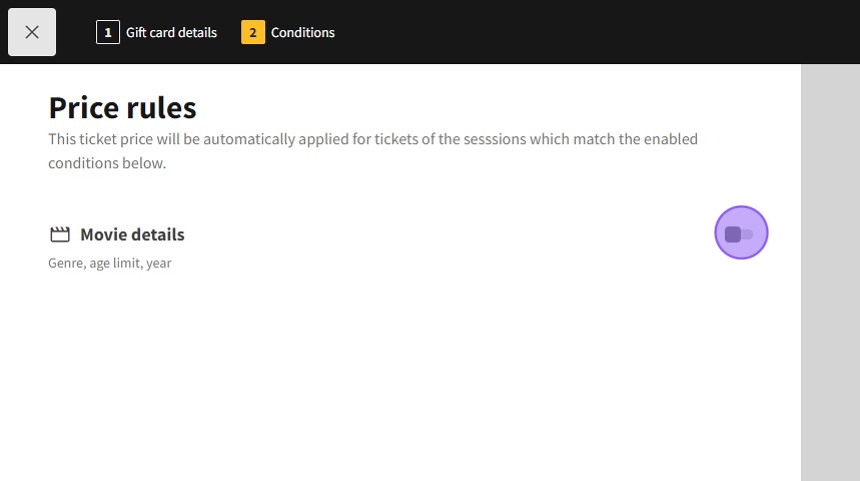Click the blank white area below Movie details
The height and width of the screenshot is (481, 860).
point(400,380)
